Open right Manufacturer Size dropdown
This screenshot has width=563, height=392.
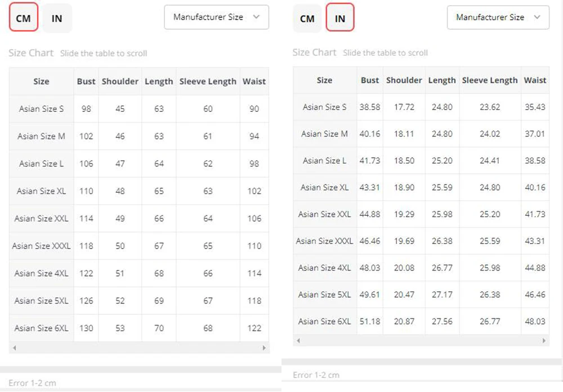tap(498, 17)
